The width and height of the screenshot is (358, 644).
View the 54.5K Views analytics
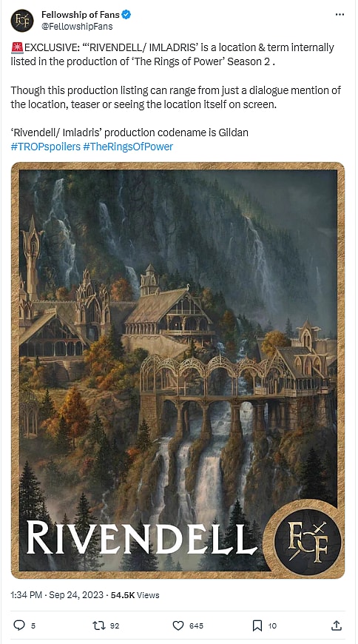pos(135,594)
